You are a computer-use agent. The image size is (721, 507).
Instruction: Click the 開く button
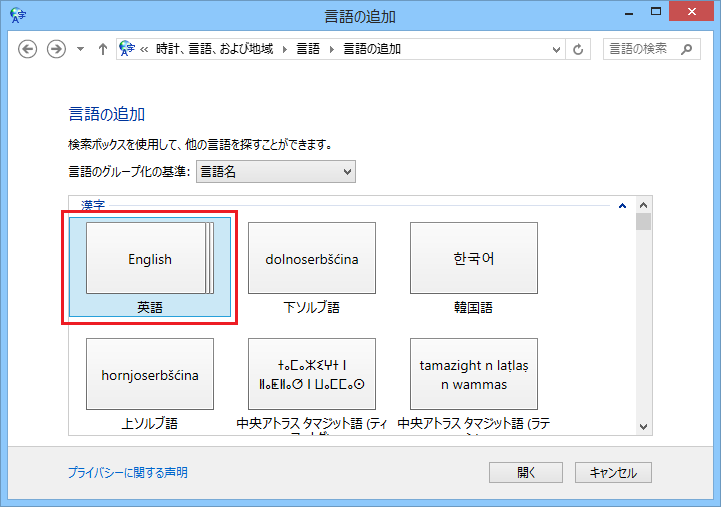pos(527,473)
